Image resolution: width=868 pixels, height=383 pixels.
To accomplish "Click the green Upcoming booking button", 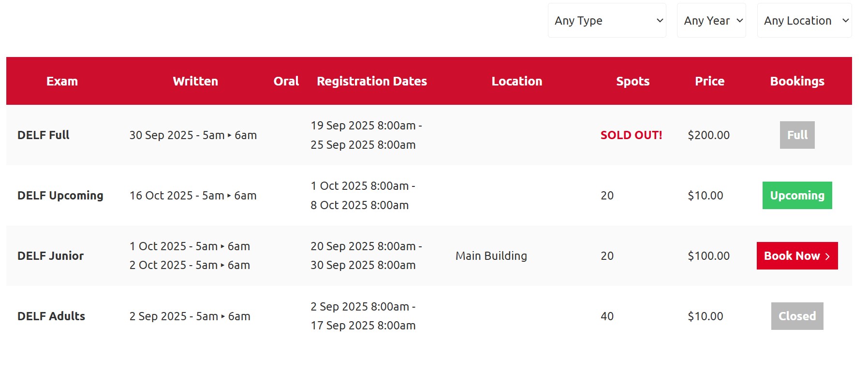I will point(797,195).
